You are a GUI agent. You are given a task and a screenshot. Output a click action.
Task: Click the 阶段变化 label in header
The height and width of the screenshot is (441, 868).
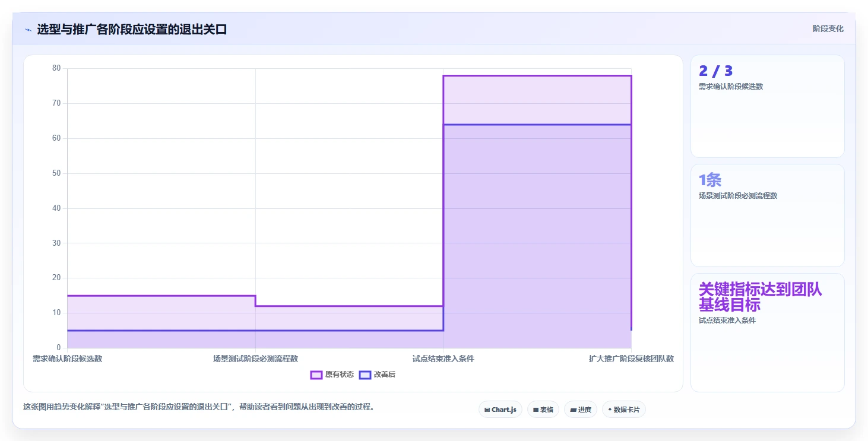828,29
